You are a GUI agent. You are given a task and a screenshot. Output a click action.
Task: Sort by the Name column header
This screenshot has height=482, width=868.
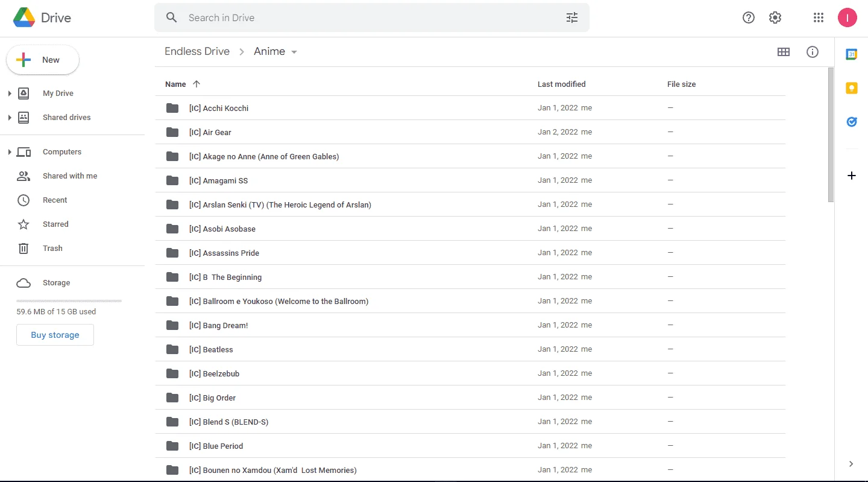pyautogui.click(x=175, y=84)
